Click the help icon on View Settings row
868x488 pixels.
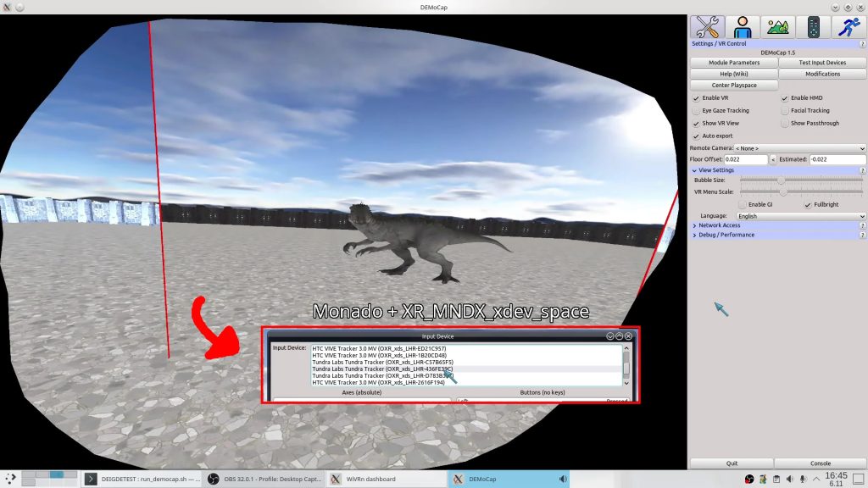click(862, 170)
